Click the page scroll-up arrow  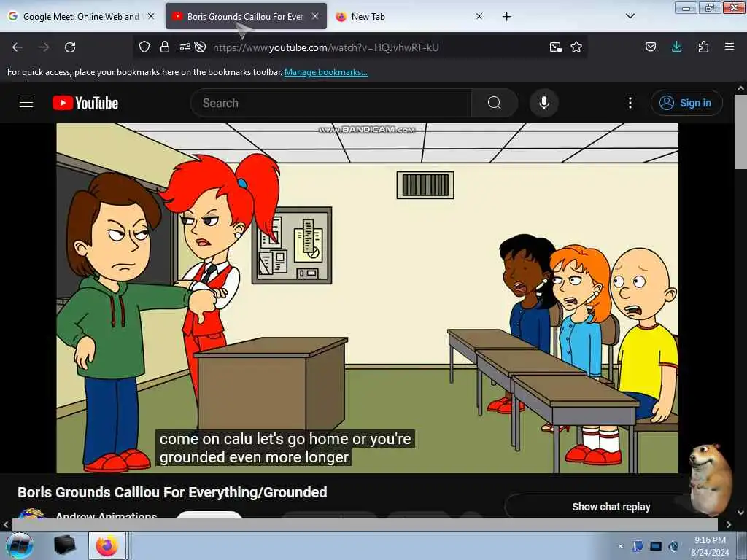click(x=740, y=88)
